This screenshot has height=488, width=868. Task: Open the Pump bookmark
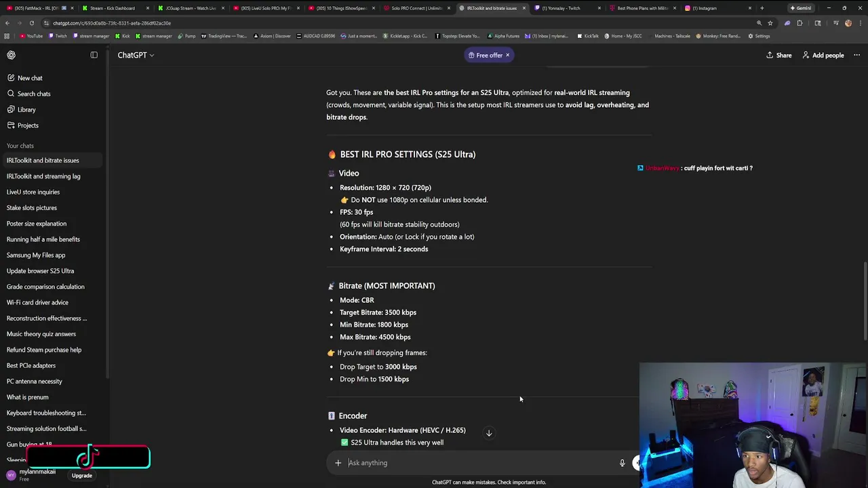point(186,36)
